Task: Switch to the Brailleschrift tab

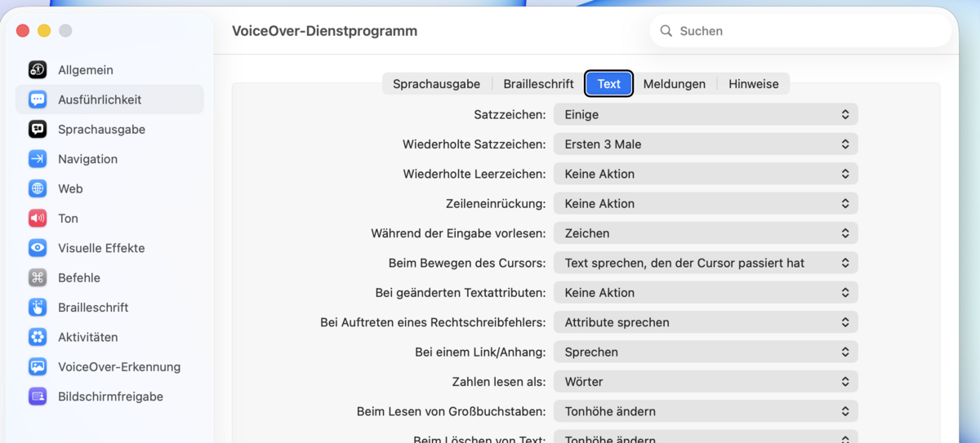Action: coord(538,84)
